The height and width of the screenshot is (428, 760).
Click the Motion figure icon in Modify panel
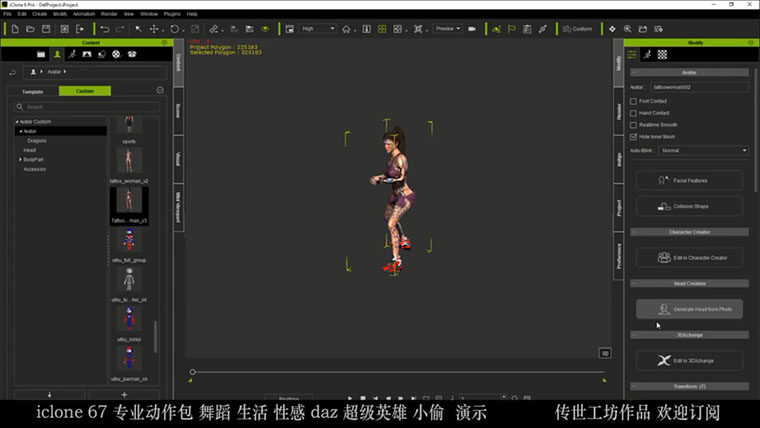[647, 55]
